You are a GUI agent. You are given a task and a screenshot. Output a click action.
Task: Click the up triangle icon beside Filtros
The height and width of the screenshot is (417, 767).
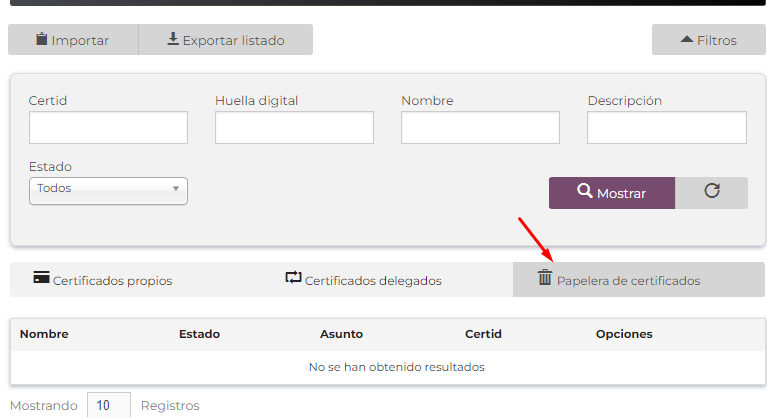pos(687,39)
